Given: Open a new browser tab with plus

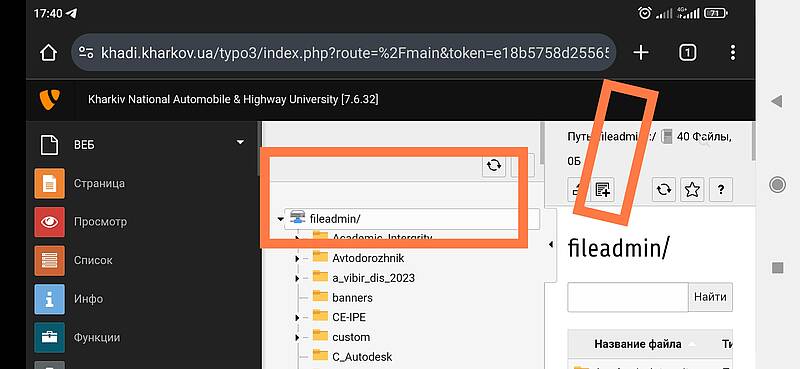Looking at the screenshot, I should pos(641,52).
